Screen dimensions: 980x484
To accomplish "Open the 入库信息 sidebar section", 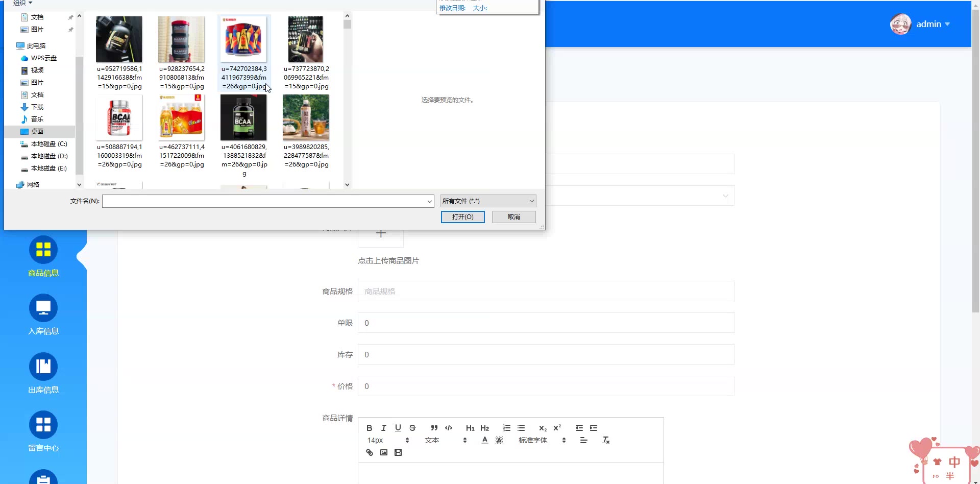I will click(43, 314).
